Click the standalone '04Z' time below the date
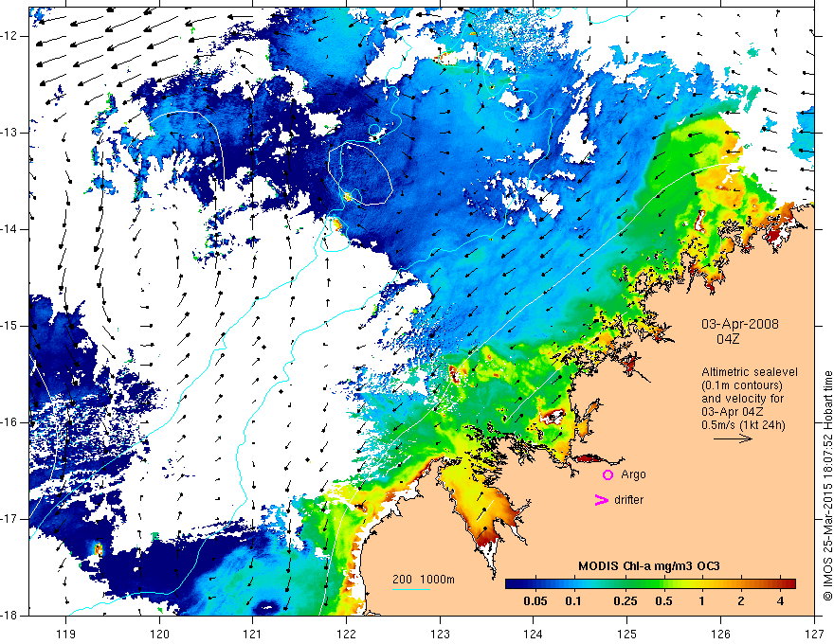Viewport: 834px width, 644px height. pos(728,339)
